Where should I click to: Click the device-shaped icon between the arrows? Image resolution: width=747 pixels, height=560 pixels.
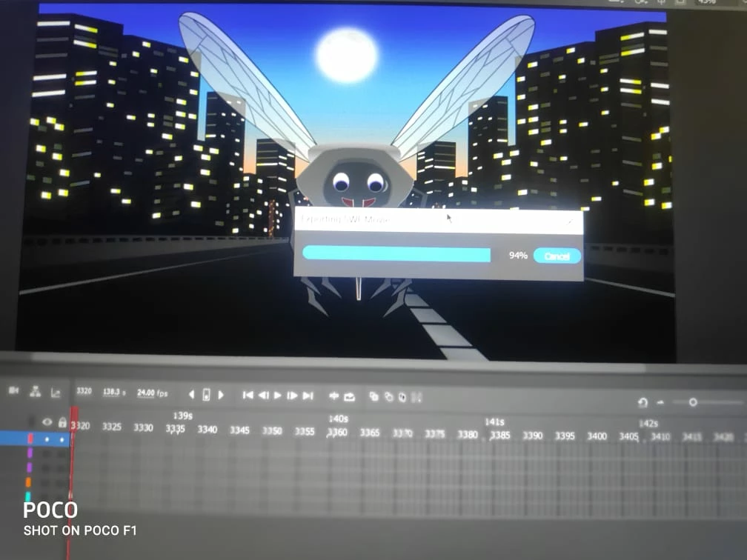pyautogui.click(x=206, y=394)
